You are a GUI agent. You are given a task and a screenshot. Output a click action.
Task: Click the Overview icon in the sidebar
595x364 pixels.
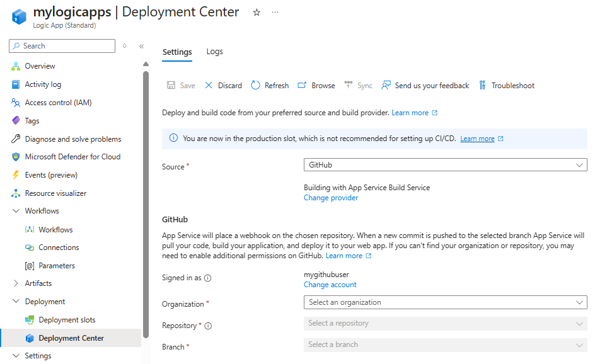[x=16, y=66]
